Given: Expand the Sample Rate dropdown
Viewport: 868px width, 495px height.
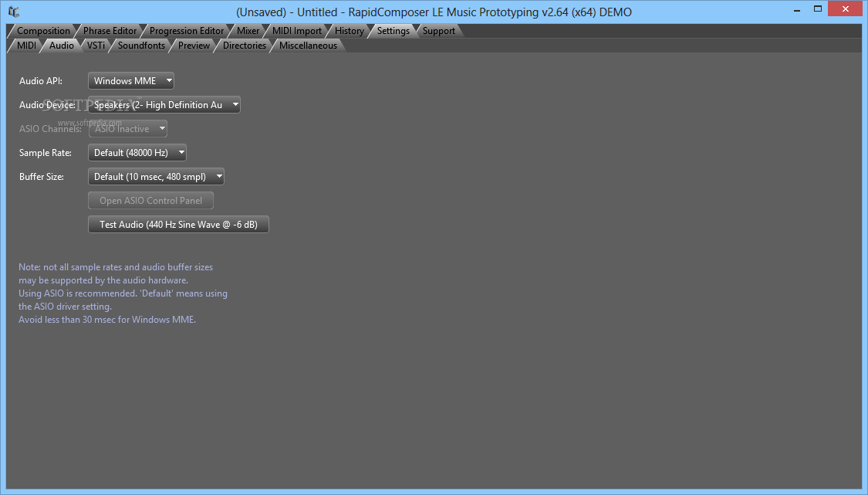Looking at the screenshot, I should pyautogui.click(x=137, y=152).
